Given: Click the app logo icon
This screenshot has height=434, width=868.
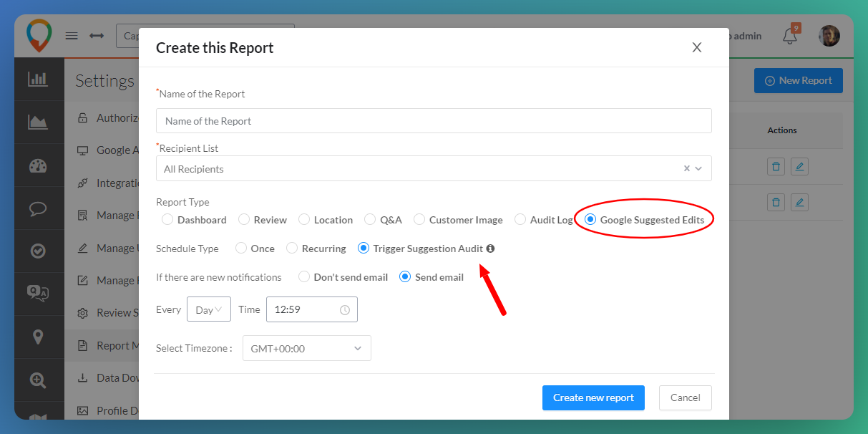Looking at the screenshot, I should coord(39,36).
